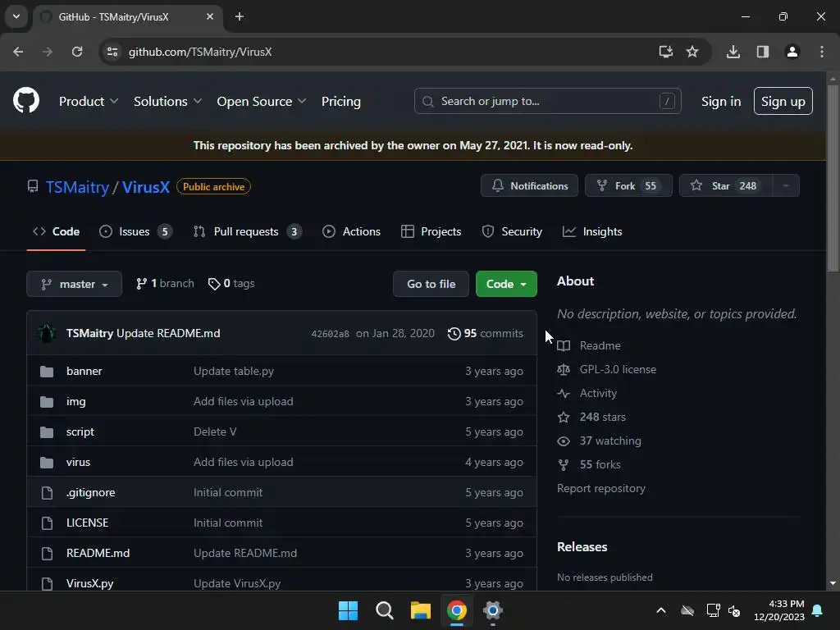View the 0 tags list

click(231, 283)
